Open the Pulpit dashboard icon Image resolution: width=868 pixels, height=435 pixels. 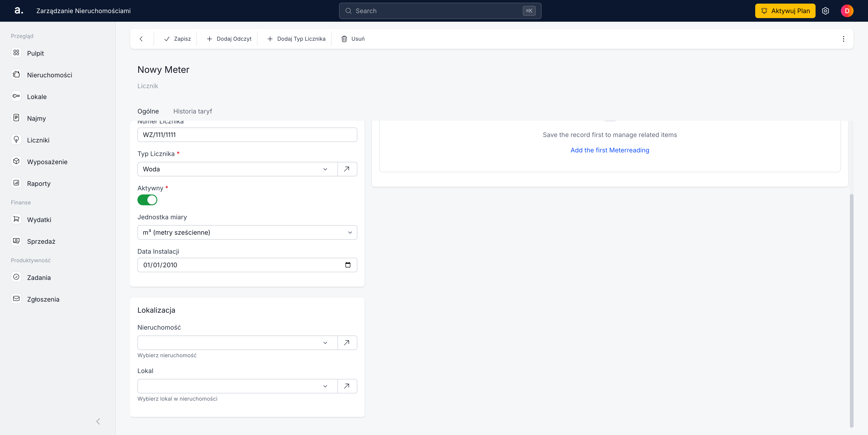tap(16, 53)
